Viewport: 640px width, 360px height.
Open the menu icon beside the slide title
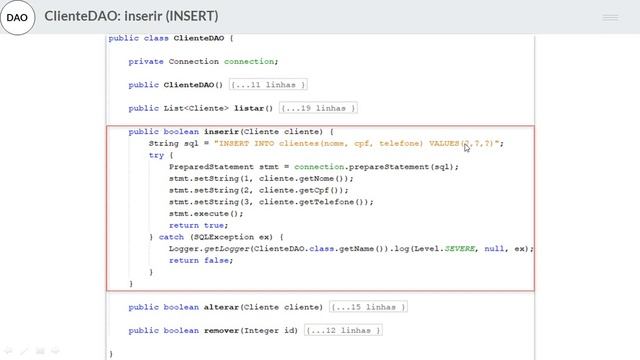611,18
